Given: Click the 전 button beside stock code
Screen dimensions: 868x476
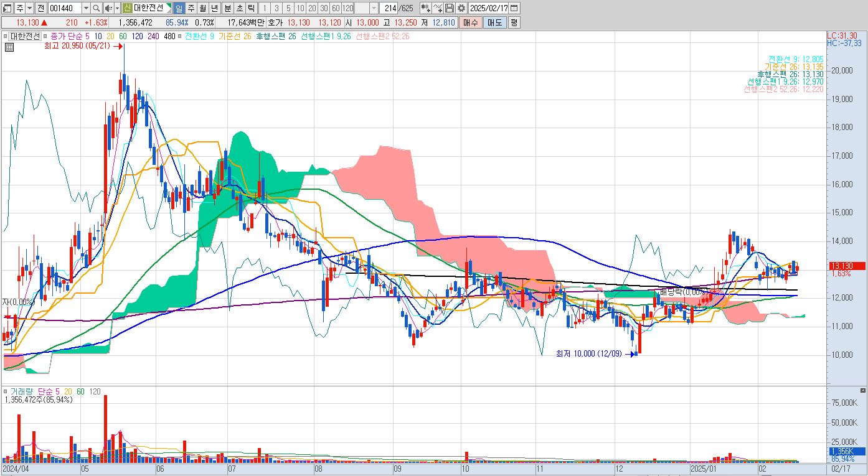Looking at the screenshot, I should (x=40, y=8).
